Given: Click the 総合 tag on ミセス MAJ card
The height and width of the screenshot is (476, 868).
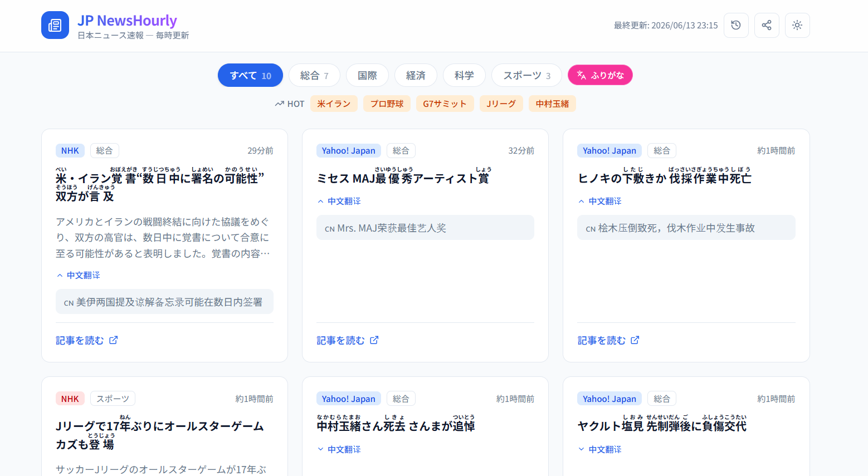Looking at the screenshot, I should (401, 150).
